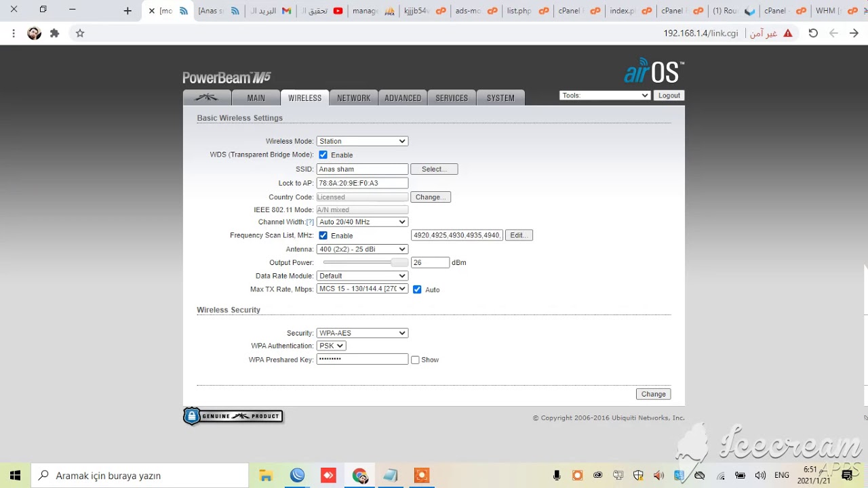Click the WPA Preshared Key field
The image size is (868, 488).
pos(362,359)
